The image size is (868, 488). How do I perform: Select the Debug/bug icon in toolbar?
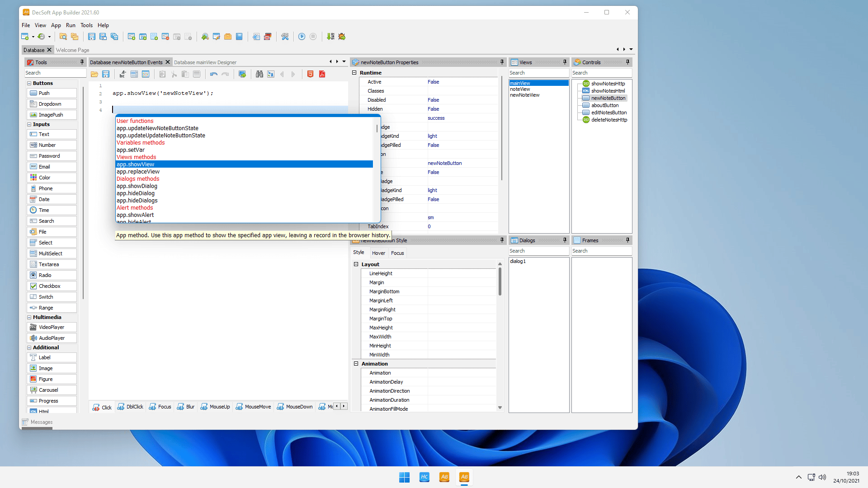[342, 37]
